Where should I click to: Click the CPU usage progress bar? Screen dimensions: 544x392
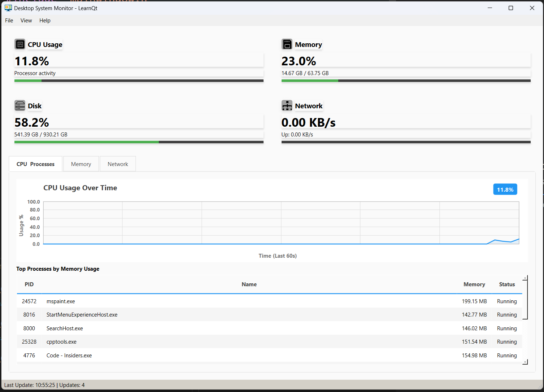[139, 81]
